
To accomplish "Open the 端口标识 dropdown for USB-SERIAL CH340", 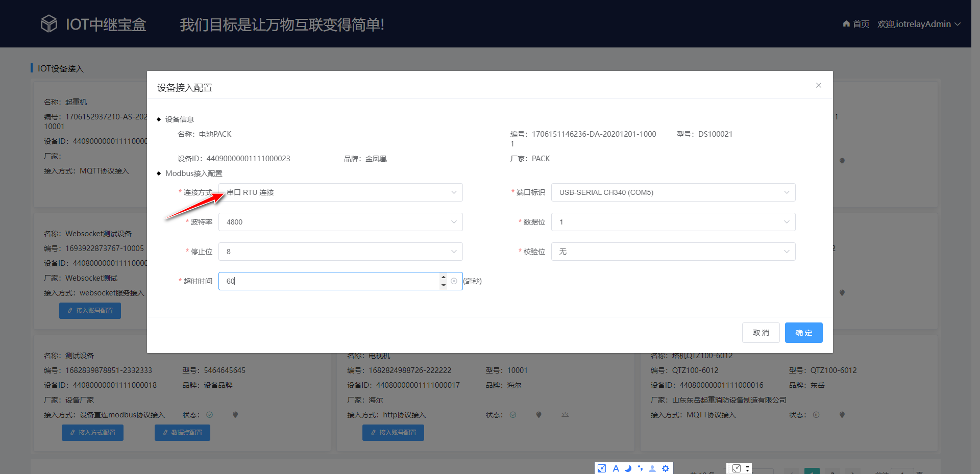I will [x=673, y=192].
